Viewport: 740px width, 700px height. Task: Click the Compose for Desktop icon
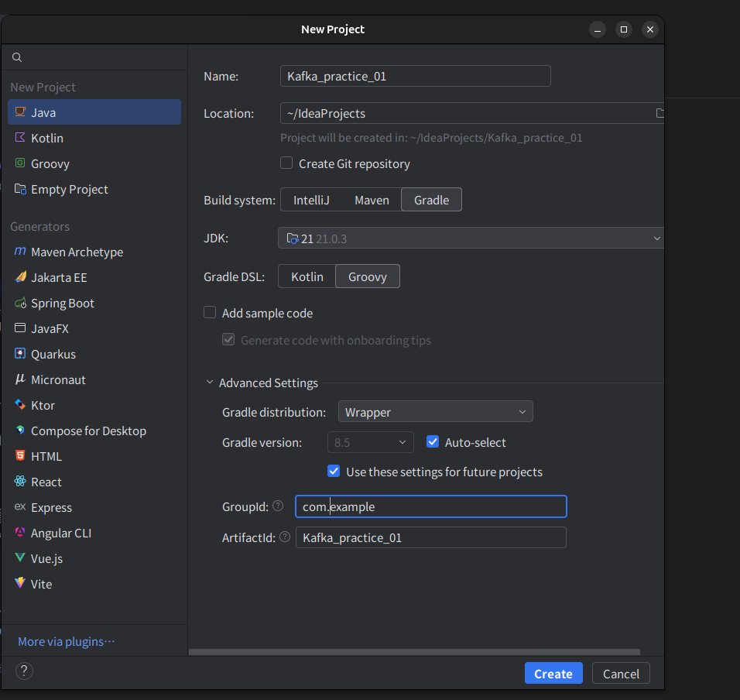coord(20,430)
